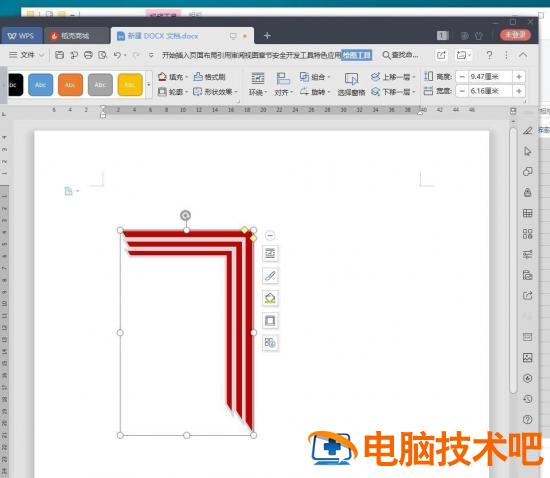
Task: Open the shapes icon in right sidebar
Action: [x=528, y=171]
